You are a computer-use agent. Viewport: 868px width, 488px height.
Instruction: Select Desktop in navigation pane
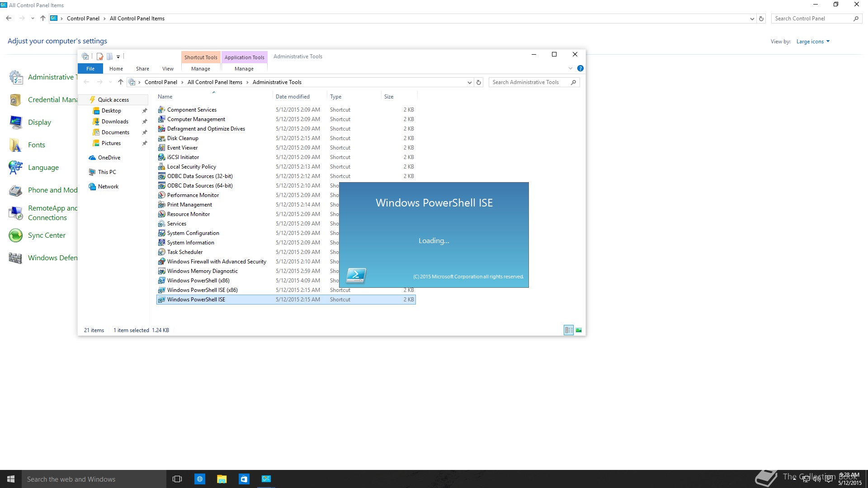tap(111, 111)
